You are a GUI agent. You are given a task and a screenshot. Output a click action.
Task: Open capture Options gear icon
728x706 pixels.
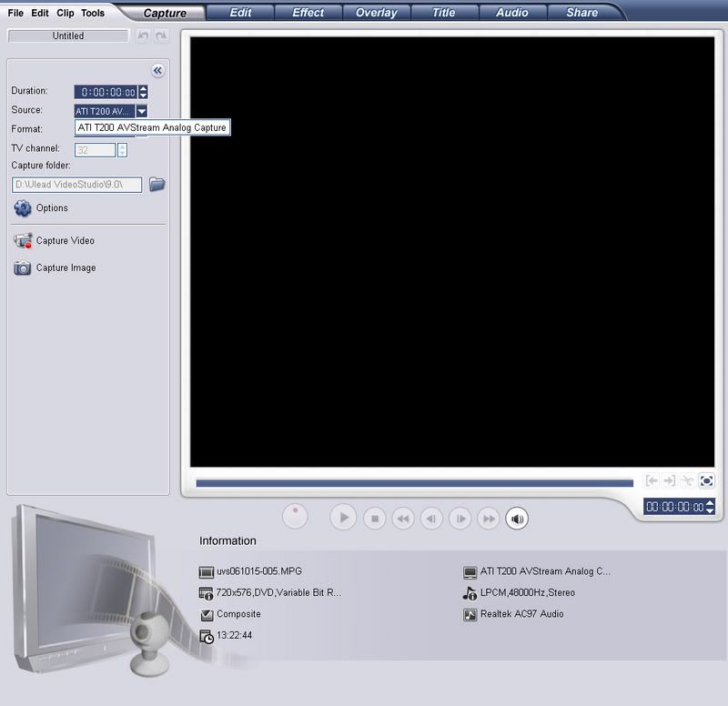click(22, 208)
